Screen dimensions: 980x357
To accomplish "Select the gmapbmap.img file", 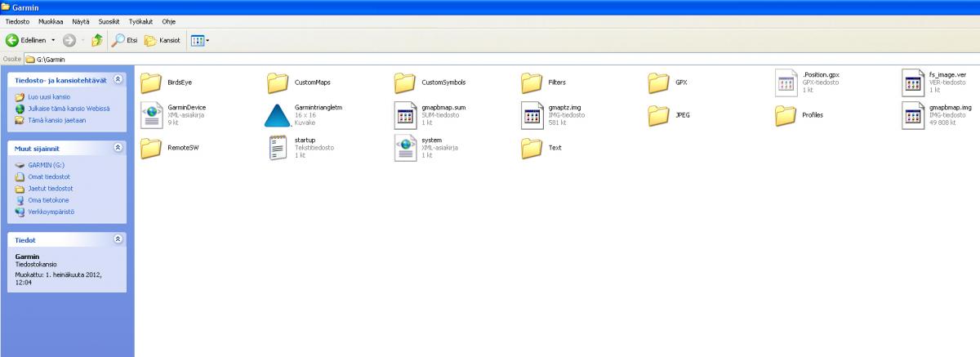I will click(913, 116).
